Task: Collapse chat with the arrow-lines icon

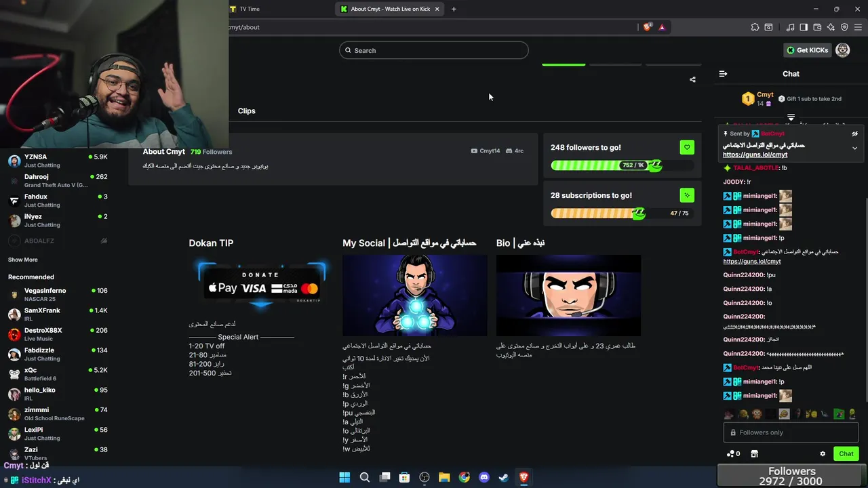Action: click(x=723, y=74)
